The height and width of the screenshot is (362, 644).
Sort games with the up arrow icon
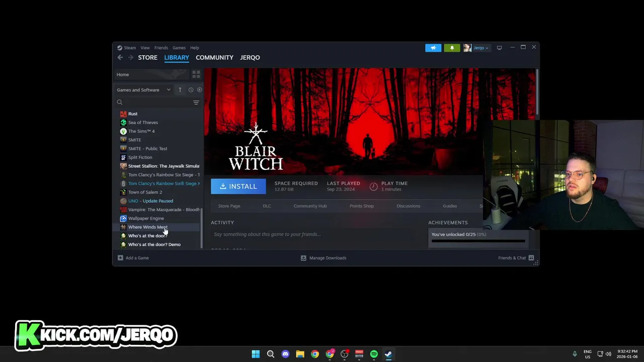click(x=180, y=90)
